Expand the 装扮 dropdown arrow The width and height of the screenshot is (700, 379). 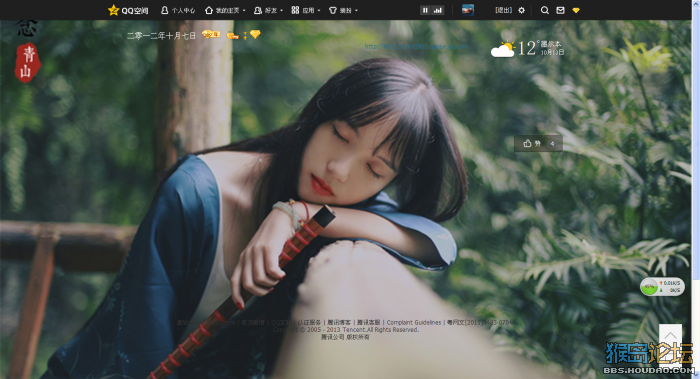point(356,11)
